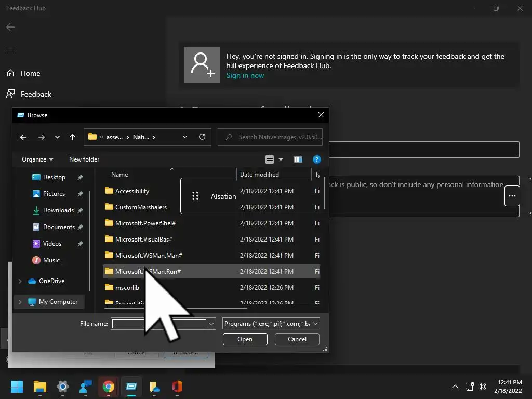This screenshot has width=532, height=399.
Task: Select Downloads in navigation pane
Action: [58, 210]
